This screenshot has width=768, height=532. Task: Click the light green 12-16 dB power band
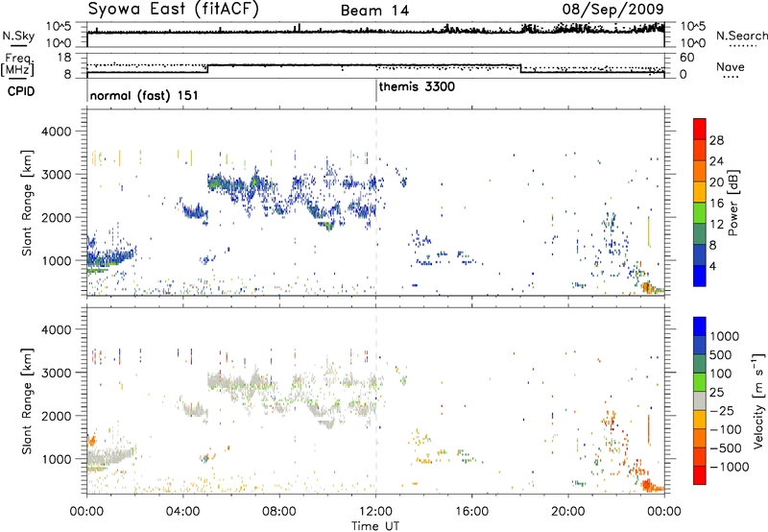(x=700, y=212)
